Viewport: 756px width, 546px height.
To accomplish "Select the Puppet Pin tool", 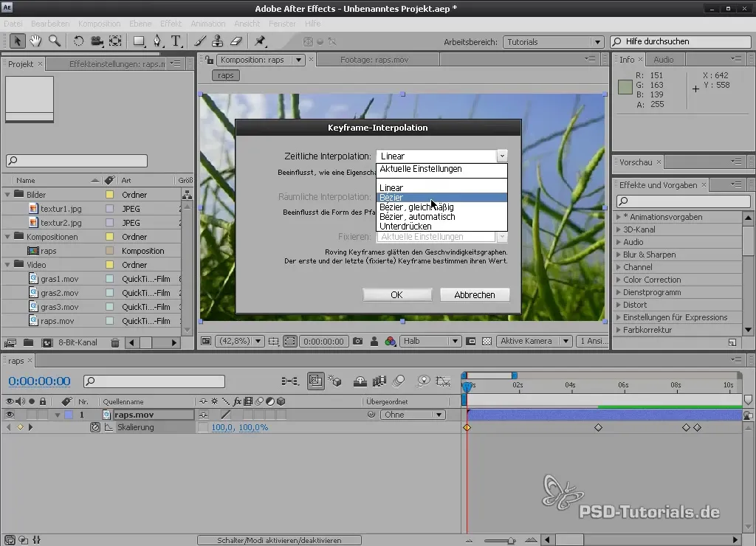I will point(261,41).
